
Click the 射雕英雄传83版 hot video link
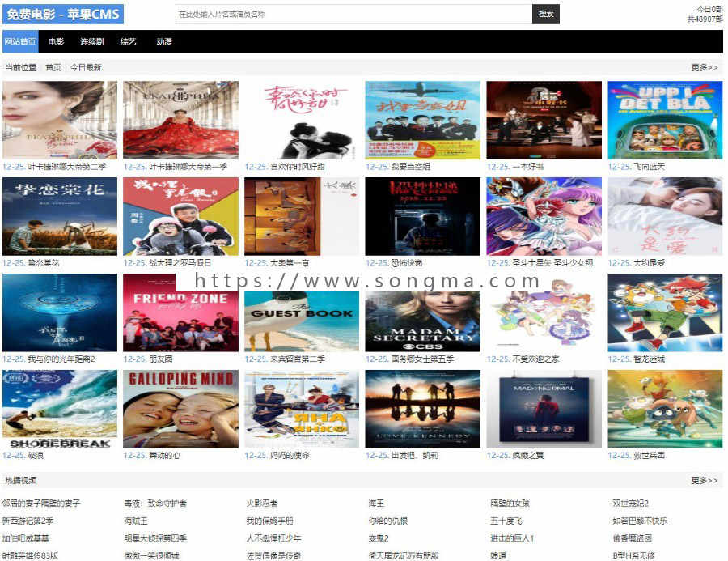click(30, 556)
